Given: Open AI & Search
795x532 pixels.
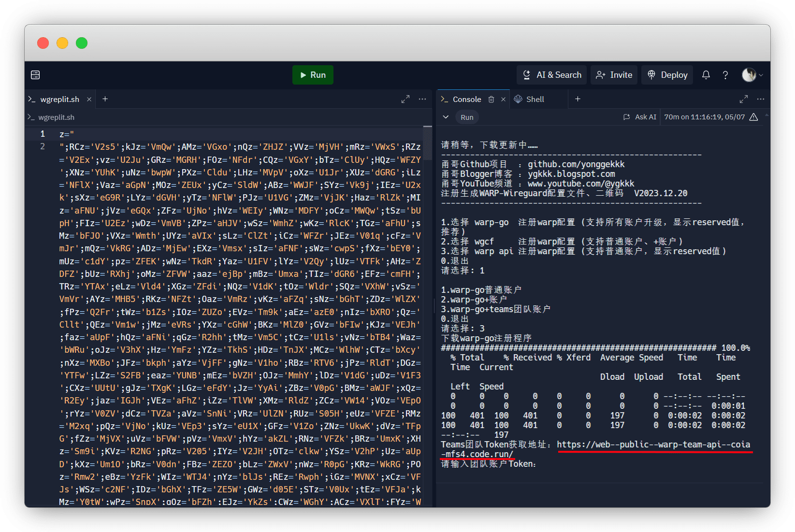Looking at the screenshot, I should coord(552,75).
